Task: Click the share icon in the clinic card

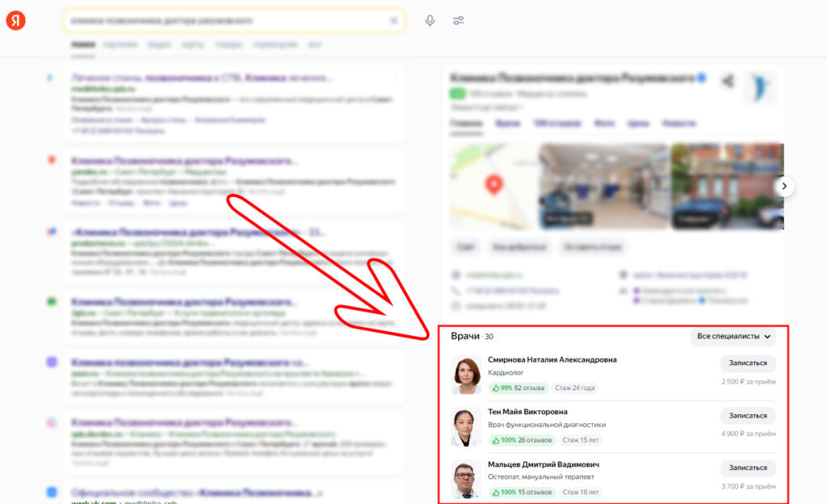Action: pos(728,81)
